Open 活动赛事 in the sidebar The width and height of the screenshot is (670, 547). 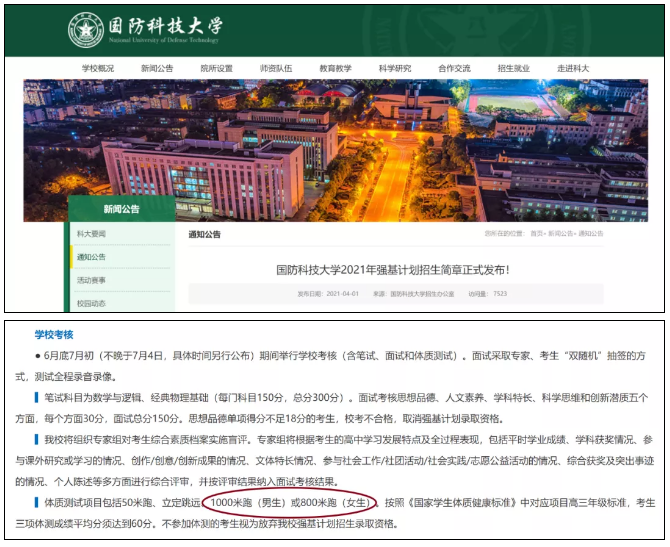tap(91, 280)
